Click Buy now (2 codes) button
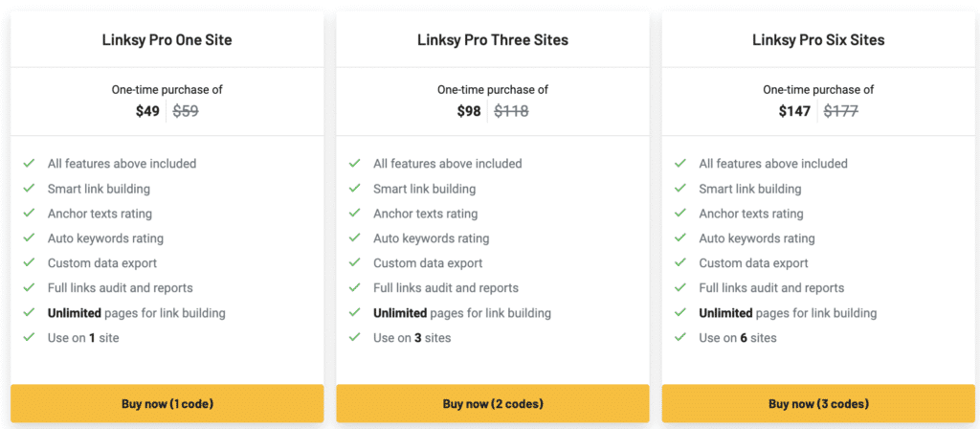 point(493,404)
